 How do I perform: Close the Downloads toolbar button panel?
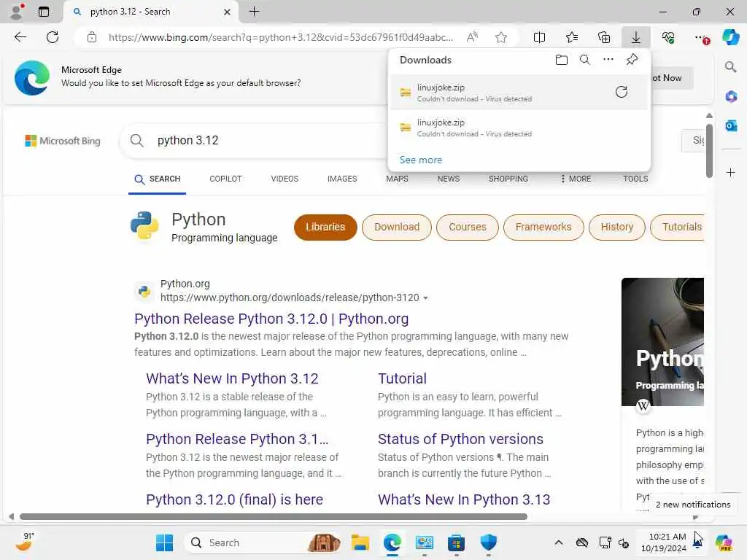point(636,37)
